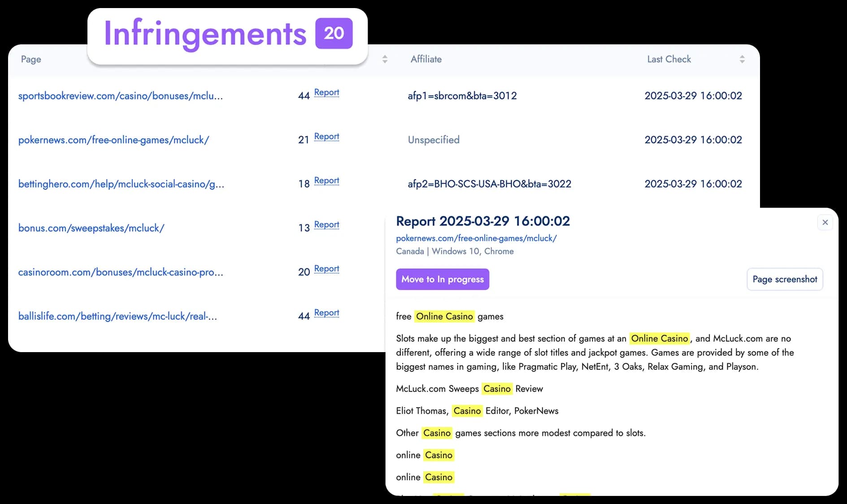The width and height of the screenshot is (847, 504).
Task: Close the report panel with the X icon
Action: (x=825, y=222)
